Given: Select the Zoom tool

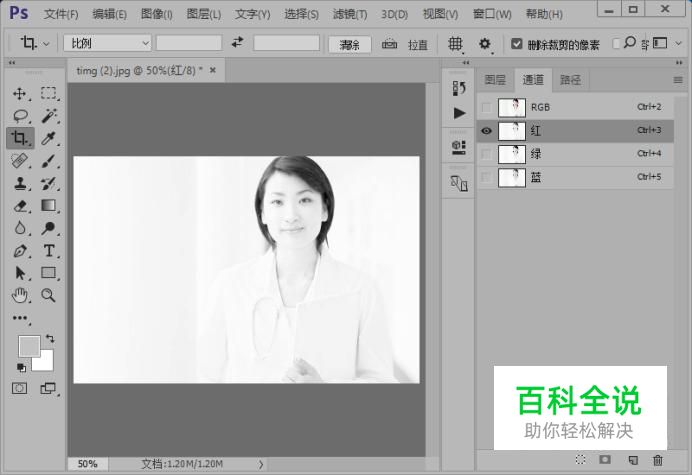Looking at the screenshot, I should tap(48, 295).
